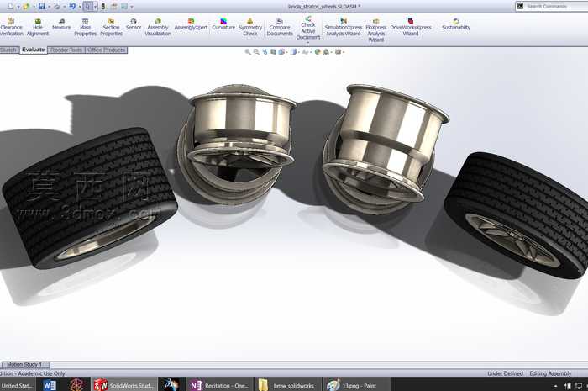
Task: Click the Section View icon in view toolbar
Action: click(x=273, y=52)
